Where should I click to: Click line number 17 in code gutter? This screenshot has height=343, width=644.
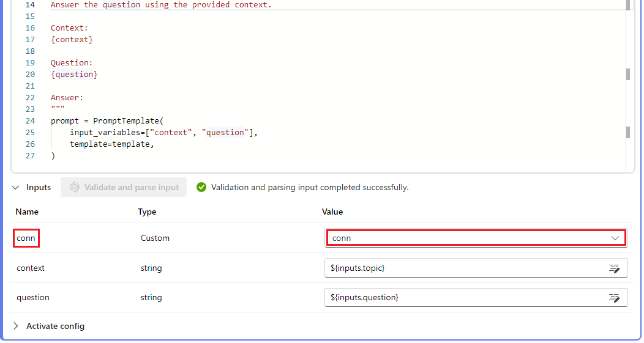(x=31, y=40)
